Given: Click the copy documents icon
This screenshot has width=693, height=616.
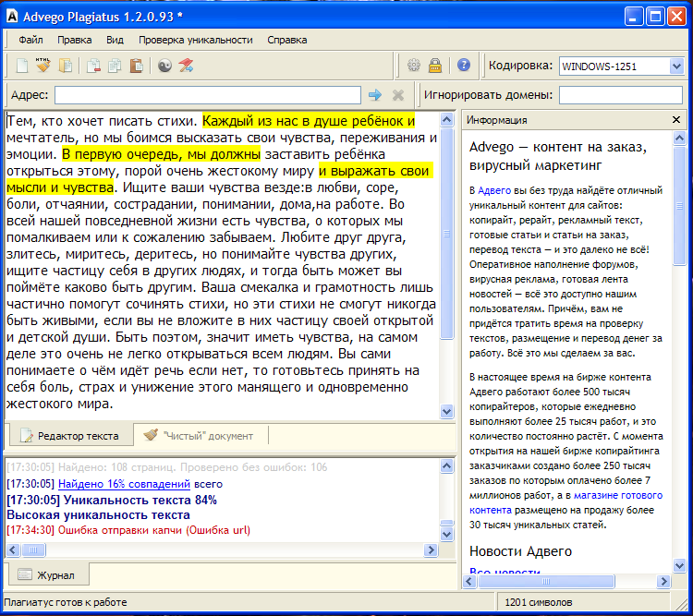Looking at the screenshot, I should pyautogui.click(x=115, y=66).
